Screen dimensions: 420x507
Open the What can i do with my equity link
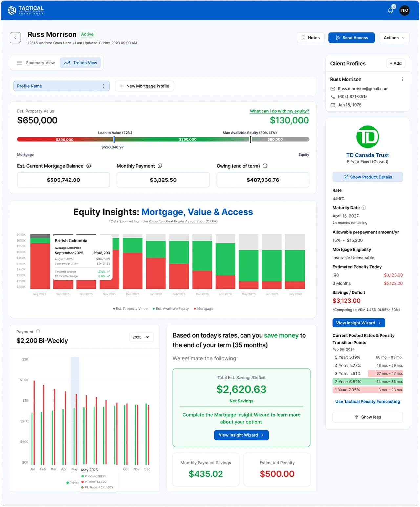point(280,111)
